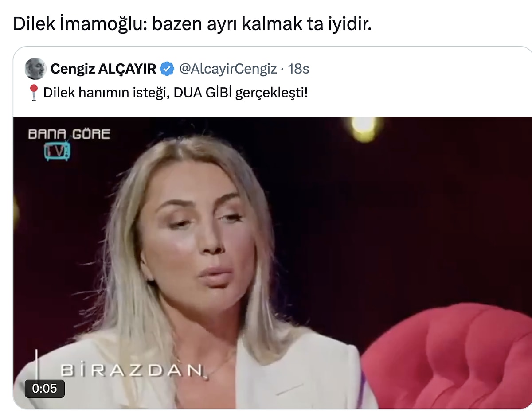The width and height of the screenshot is (532, 413).
Task: Open the Cengiz ALÇAYIR display name link
Action: (x=103, y=69)
